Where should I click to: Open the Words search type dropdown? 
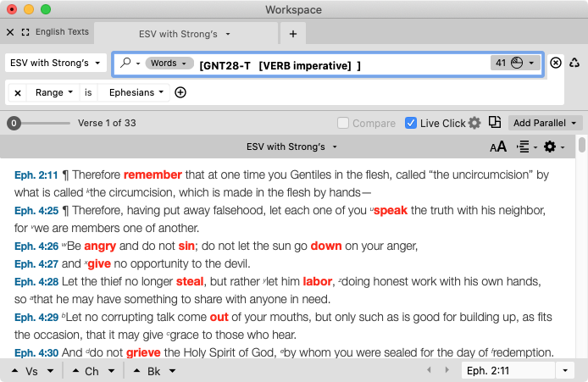168,64
